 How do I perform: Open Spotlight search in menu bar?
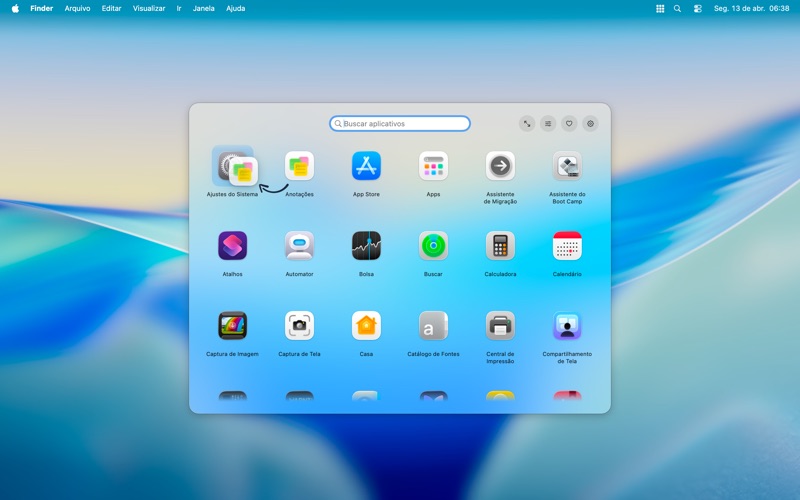coord(677,8)
